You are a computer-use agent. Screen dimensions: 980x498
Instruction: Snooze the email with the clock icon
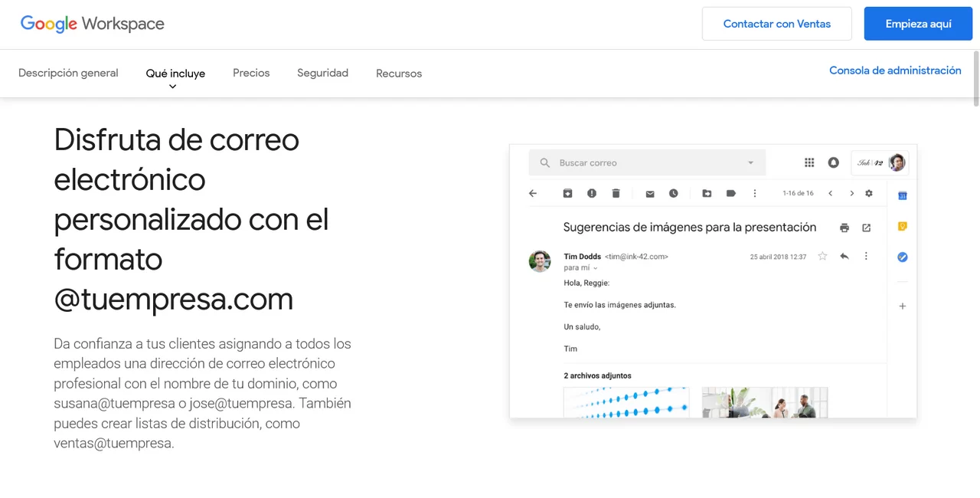coord(674,193)
